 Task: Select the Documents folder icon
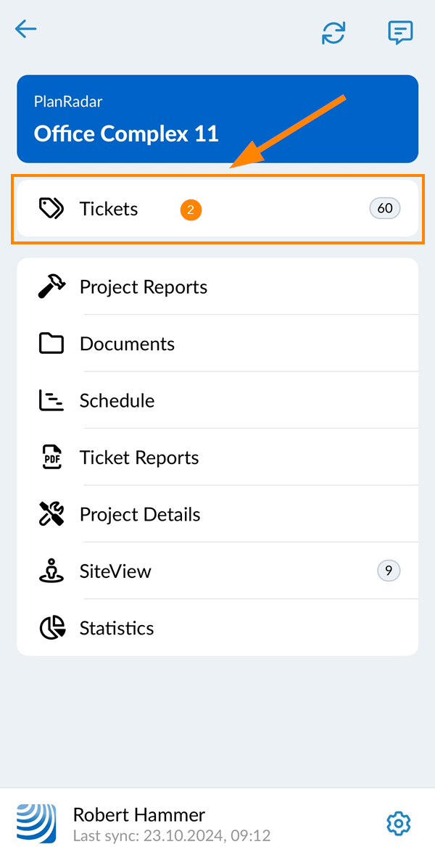[51, 344]
